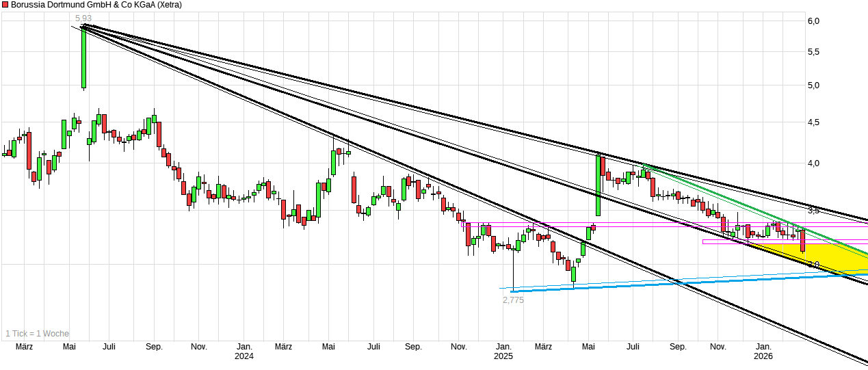Click the red legend square beside the title
This screenshot has width=868, height=370.
pos(5,5)
